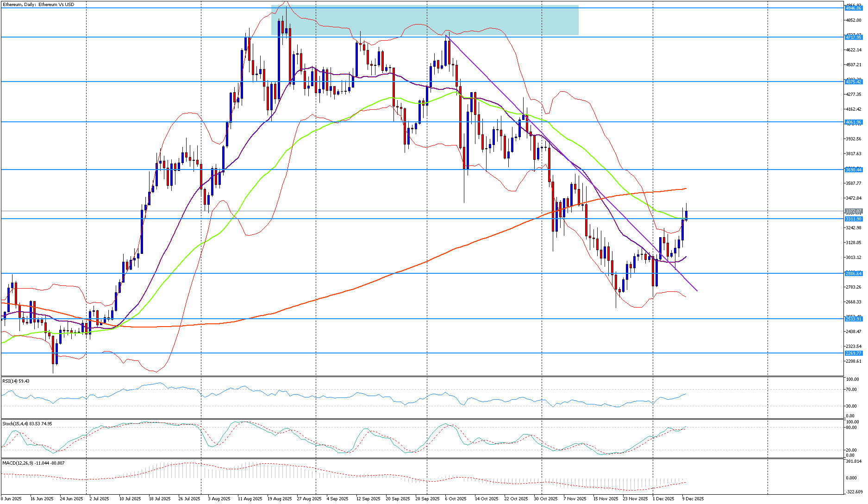Click the 4277.35 price axis value
This screenshot has width=868, height=504.
pyautogui.click(x=854, y=94)
